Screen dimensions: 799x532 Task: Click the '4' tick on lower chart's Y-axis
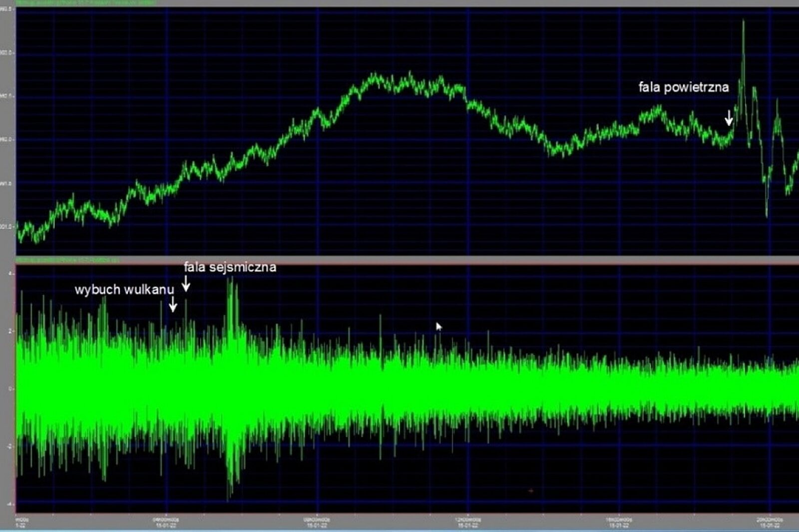10,273
